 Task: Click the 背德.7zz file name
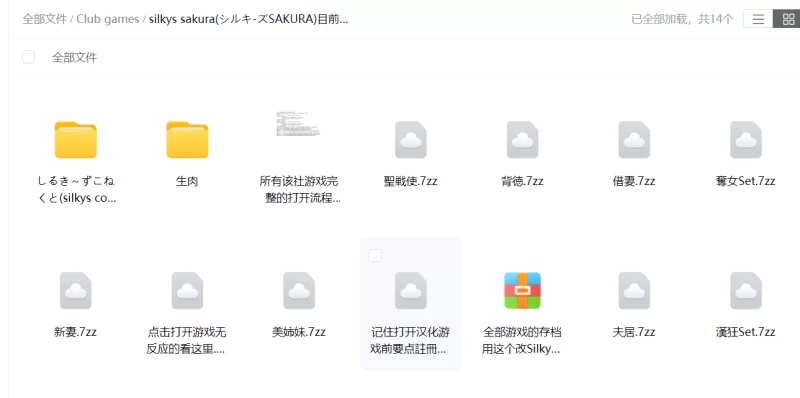click(522, 181)
